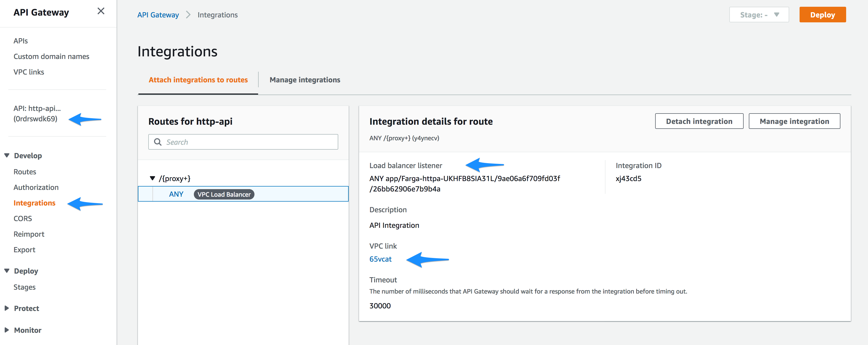Go to VPC links in sidebar
The width and height of the screenshot is (868, 345).
tap(29, 72)
